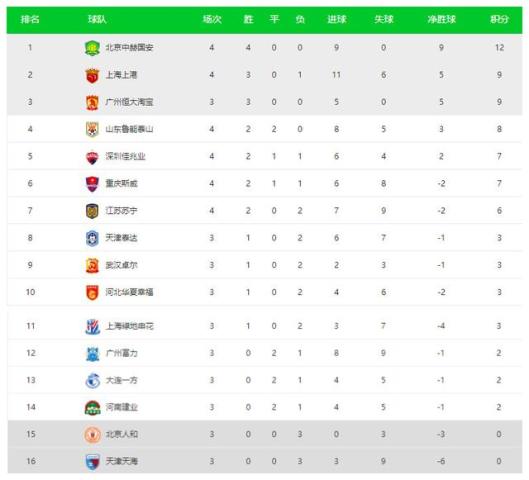529x480 pixels.
Task: Click the 广州恒大淘宝 team crest
Action: click(92, 103)
